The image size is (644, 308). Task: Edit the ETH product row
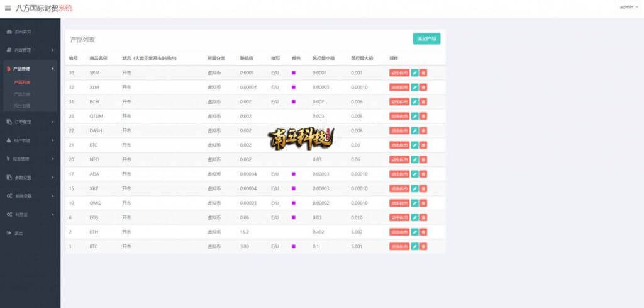[414, 232]
